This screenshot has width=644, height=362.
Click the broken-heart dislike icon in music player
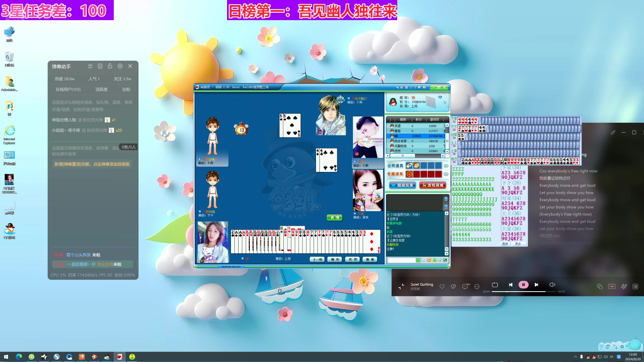453,287
